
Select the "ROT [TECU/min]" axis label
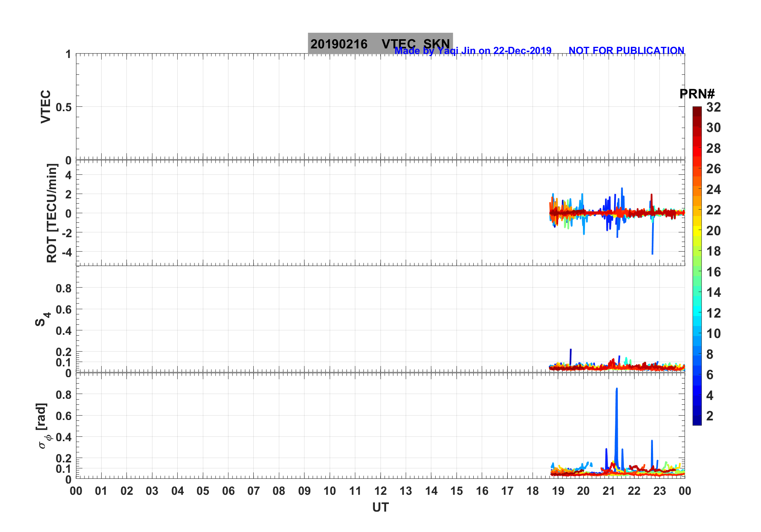[x=52, y=213]
